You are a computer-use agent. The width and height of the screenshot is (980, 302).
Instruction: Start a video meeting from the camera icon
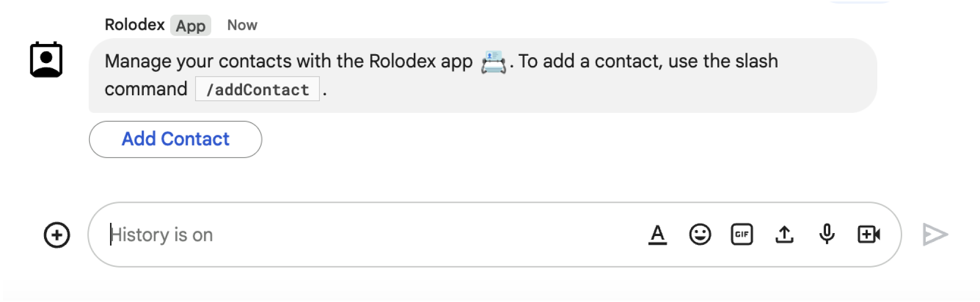coord(869,235)
